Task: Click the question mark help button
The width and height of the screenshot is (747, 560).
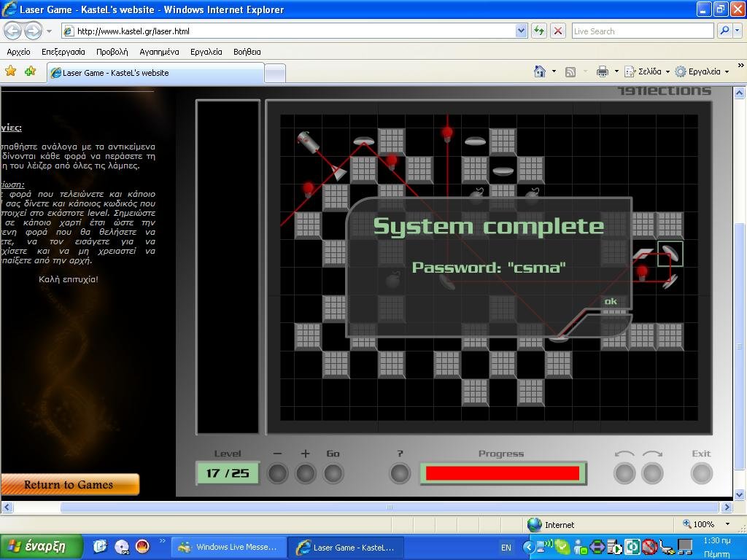Action: (400, 473)
